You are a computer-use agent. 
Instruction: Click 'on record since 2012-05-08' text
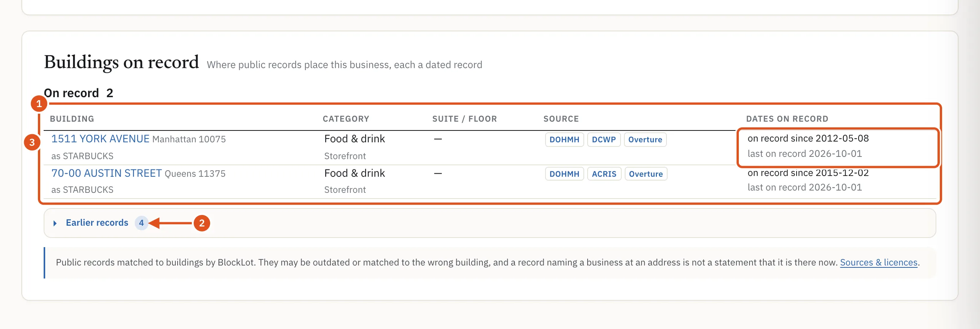(x=808, y=138)
